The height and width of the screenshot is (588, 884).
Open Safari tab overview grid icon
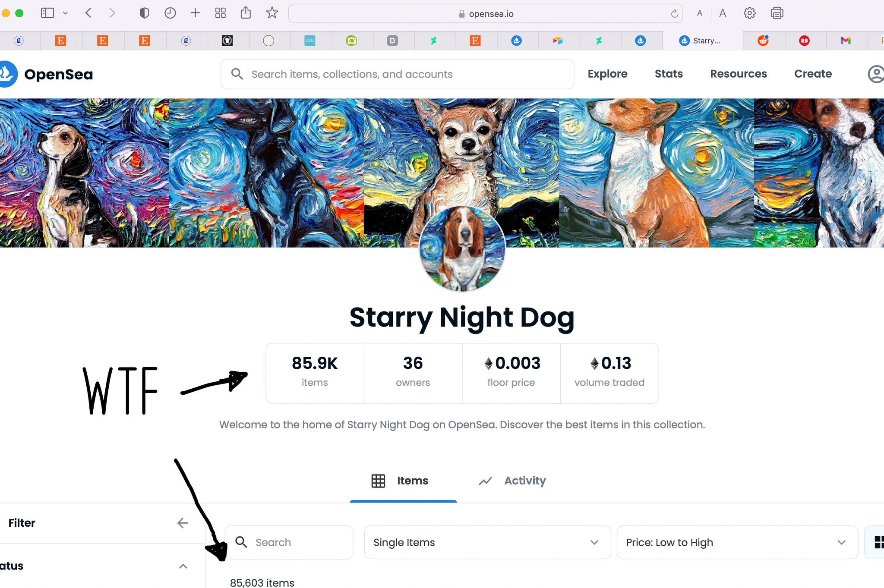click(221, 13)
